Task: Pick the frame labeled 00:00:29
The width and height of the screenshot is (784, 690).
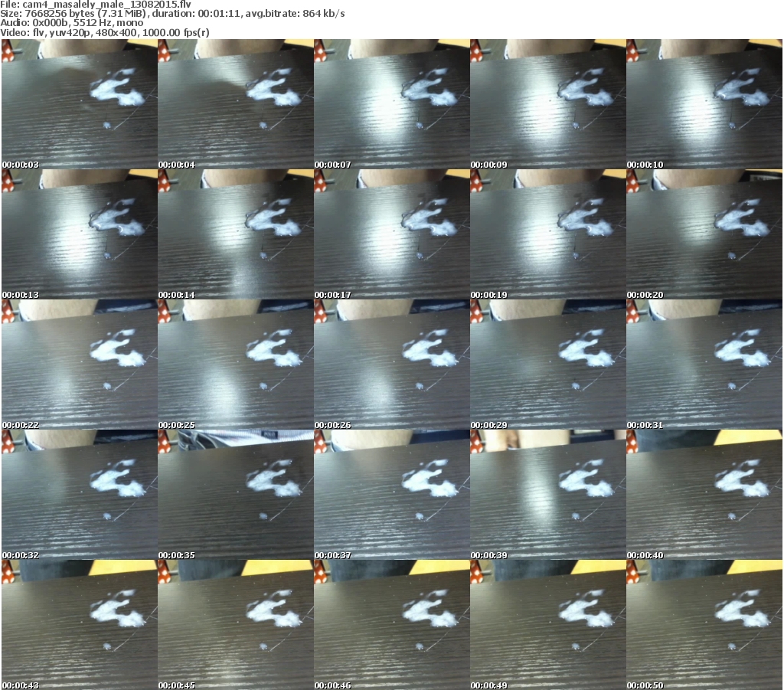Action: pos(548,365)
